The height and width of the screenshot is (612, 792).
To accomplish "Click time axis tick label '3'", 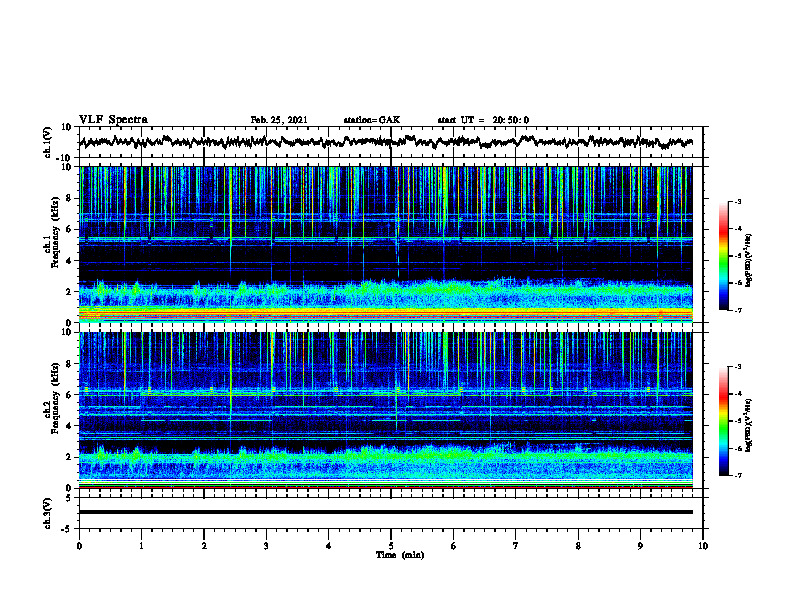I will 266,546.
